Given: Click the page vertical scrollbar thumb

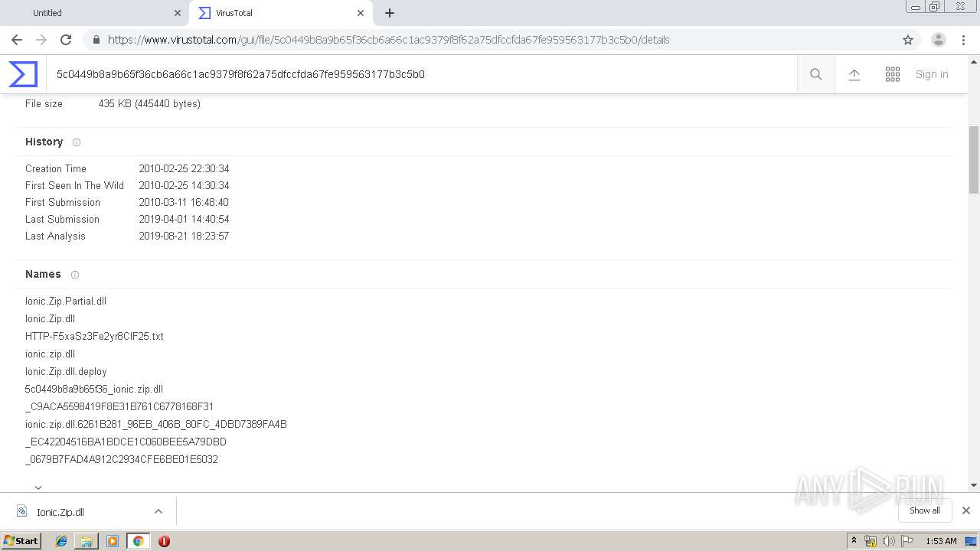Looking at the screenshot, I should [x=974, y=160].
